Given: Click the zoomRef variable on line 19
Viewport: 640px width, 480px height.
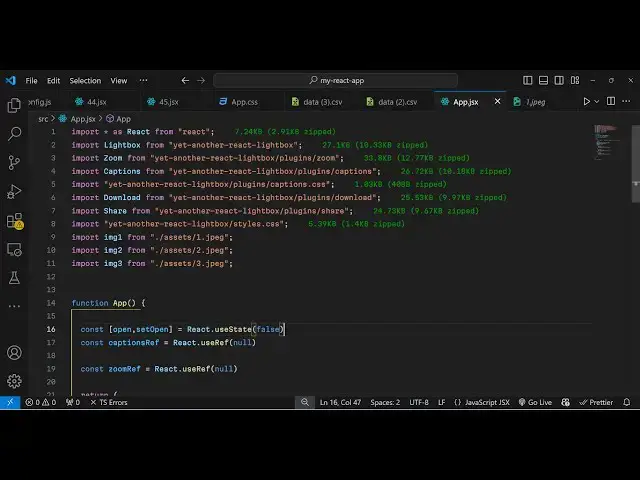Looking at the screenshot, I should pos(124,369).
